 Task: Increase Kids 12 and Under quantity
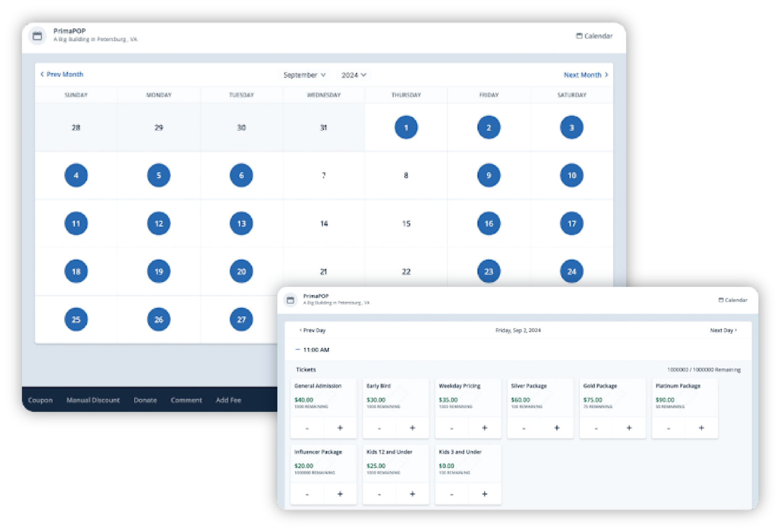pos(412,493)
